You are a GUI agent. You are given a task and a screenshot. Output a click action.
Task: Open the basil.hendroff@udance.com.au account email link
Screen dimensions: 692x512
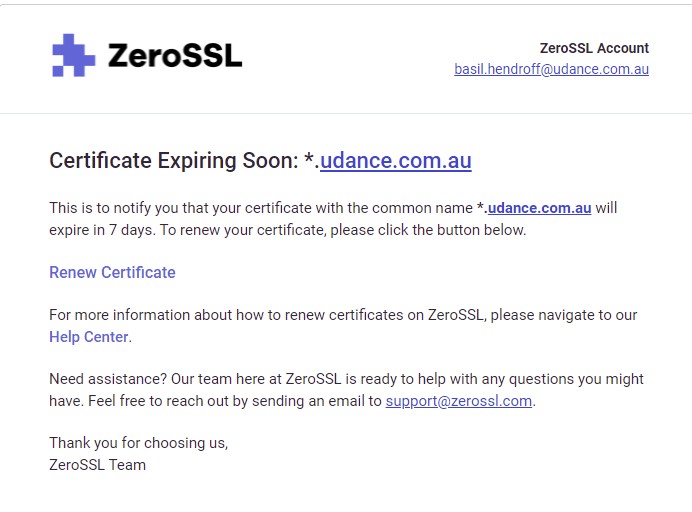click(551, 69)
